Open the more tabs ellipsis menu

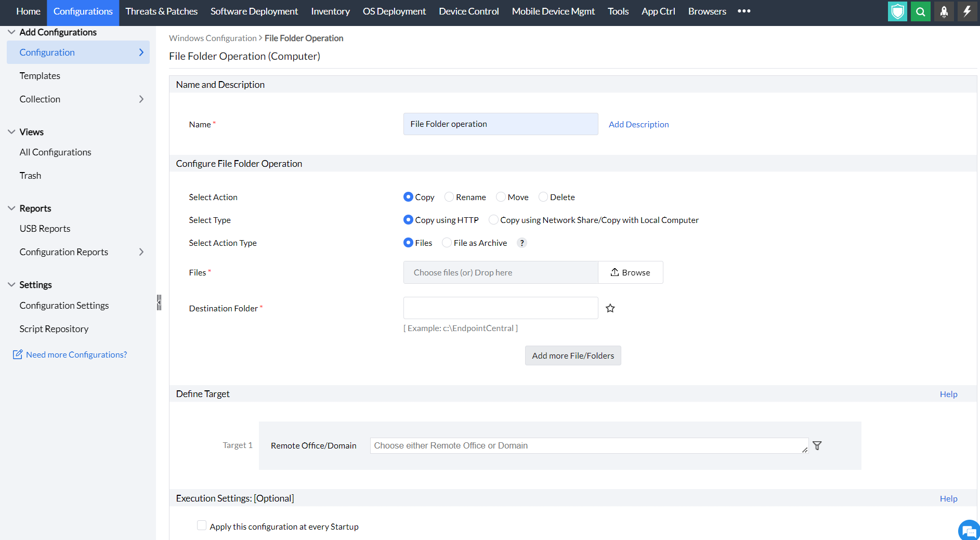tap(744, 11)
